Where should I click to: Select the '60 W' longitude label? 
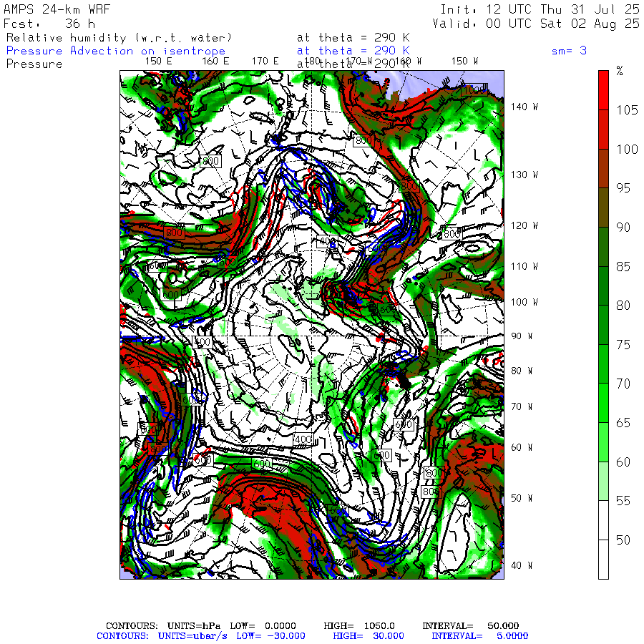pyautogui.click(x=522, y=447)
